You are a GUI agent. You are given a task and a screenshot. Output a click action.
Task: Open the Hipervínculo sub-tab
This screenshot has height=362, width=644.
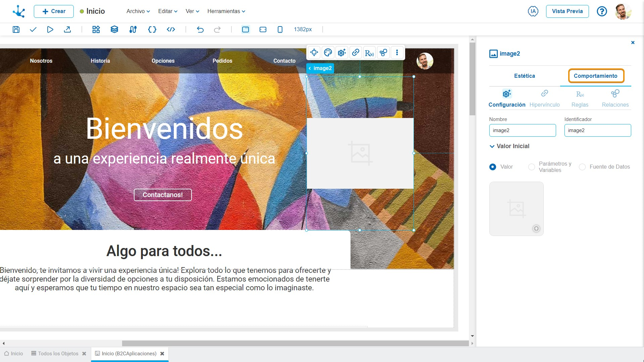[544, 99]
